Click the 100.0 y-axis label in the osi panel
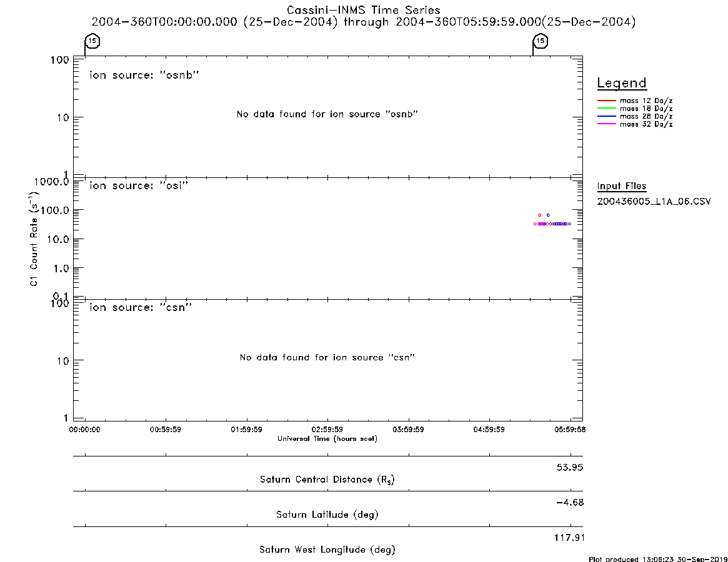Viewport: 728px width, 562px height. (x=54, y=210)
